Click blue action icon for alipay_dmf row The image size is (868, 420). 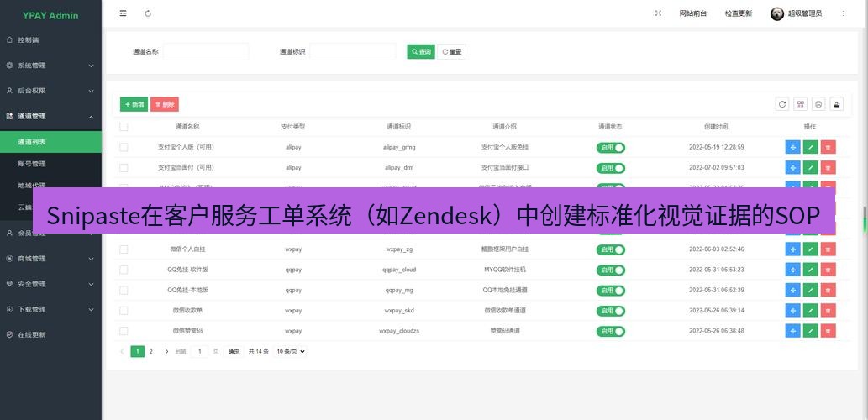(x=792, y=168)
